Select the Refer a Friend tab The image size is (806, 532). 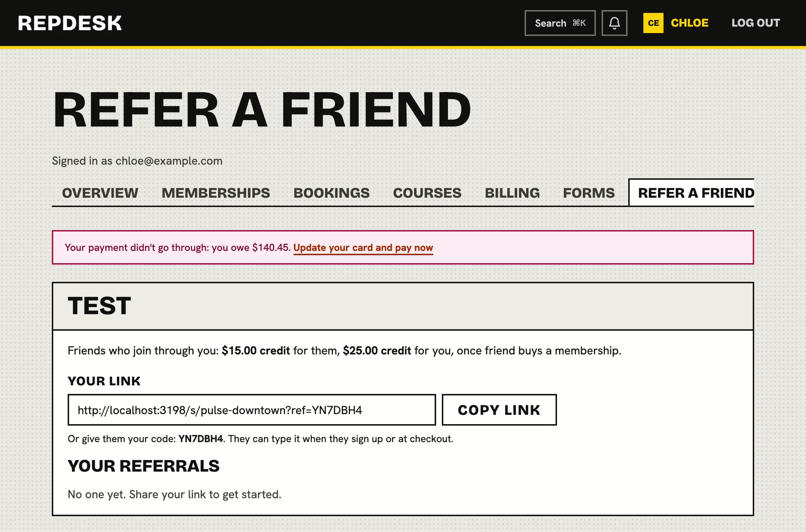692,193
